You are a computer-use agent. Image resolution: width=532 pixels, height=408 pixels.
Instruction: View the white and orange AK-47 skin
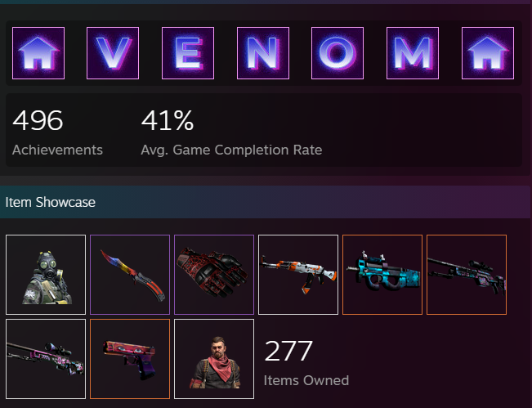click(x=298, y=275)
